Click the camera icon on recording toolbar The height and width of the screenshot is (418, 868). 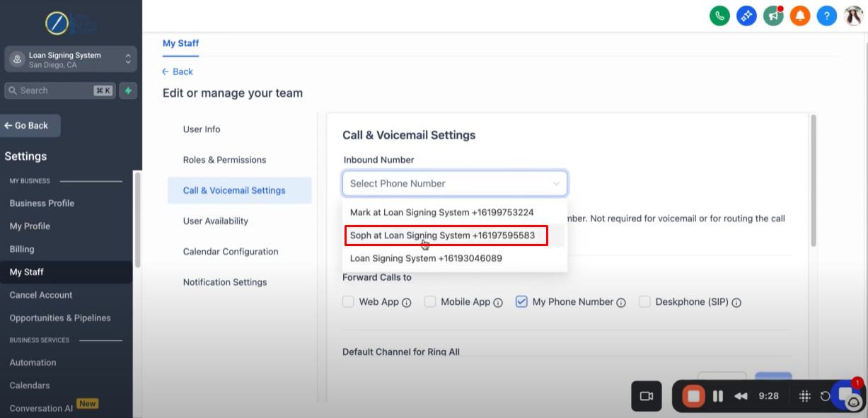[646, 396]
